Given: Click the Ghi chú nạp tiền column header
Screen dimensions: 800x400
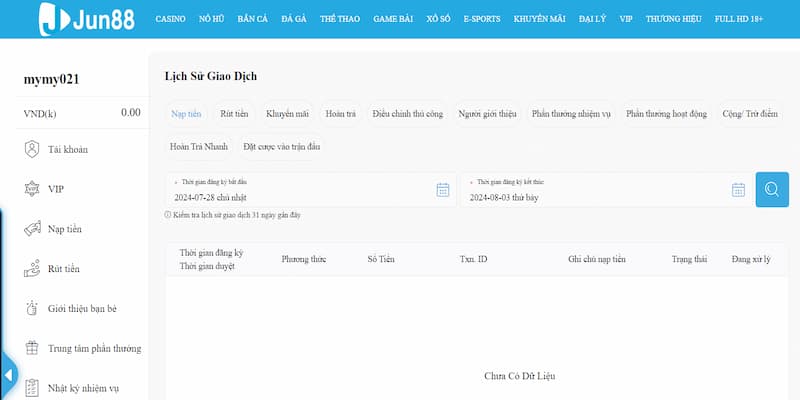Looking at the screenshot, I should tap(597, 259).
